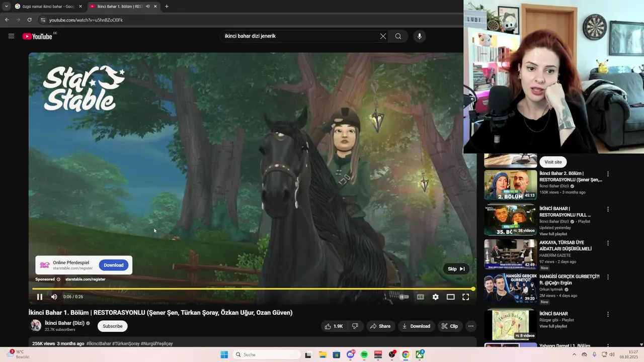Clear the search box with X icon

pos(383,36)
